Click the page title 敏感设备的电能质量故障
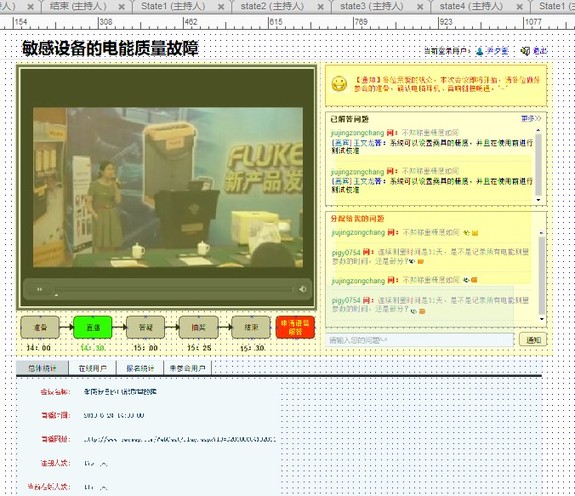575x496 pixels. click(x=110, y=48)
